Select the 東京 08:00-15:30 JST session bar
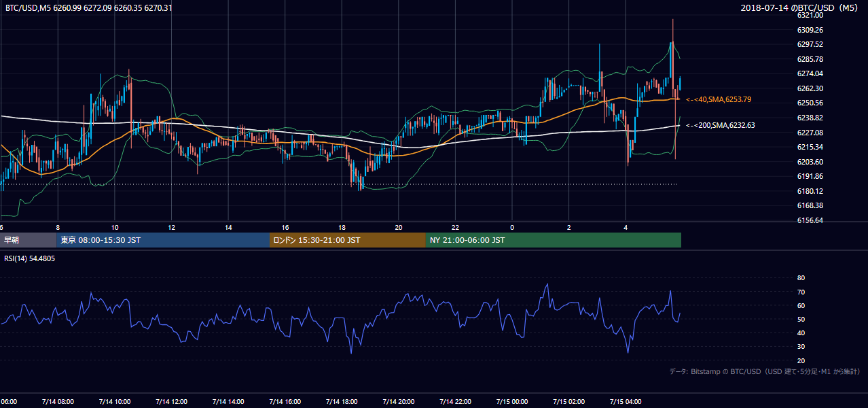The width and height of the screenshot is (868, 408). pyautogui.click(x=163, y=240)
